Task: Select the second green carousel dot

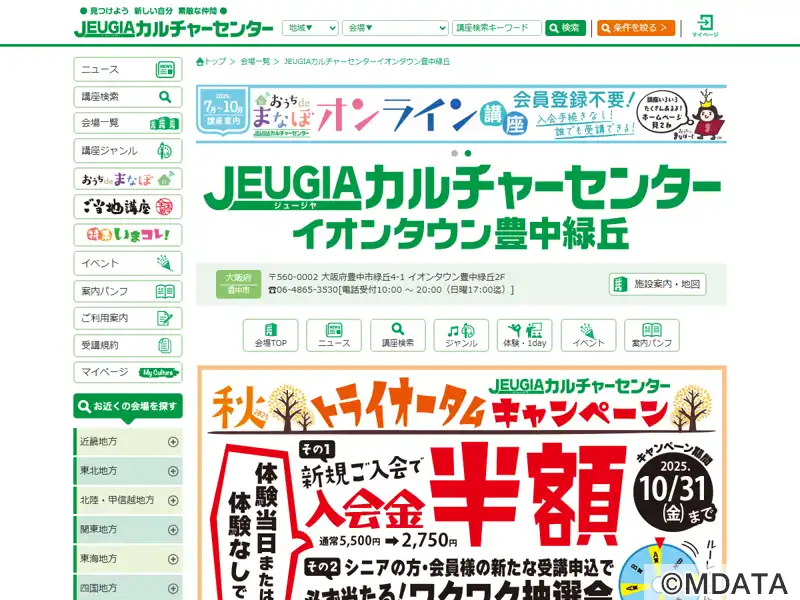Action: (x=468, y=153)
